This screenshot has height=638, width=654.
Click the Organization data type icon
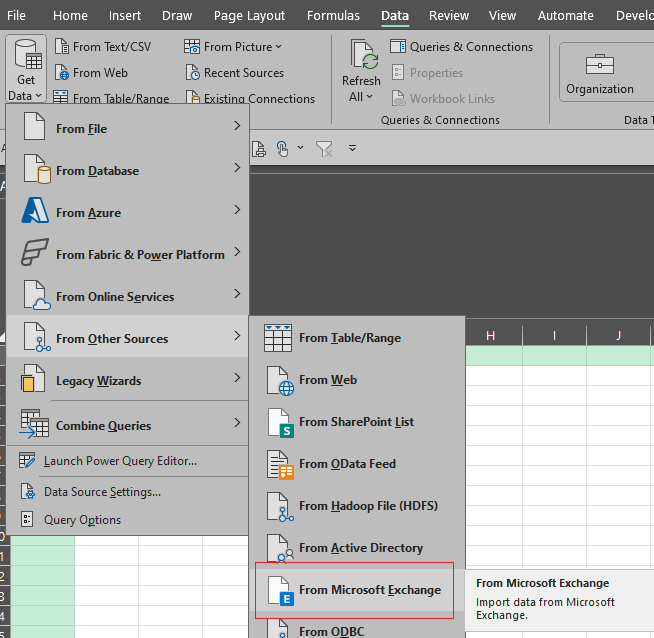pos(600,65)
